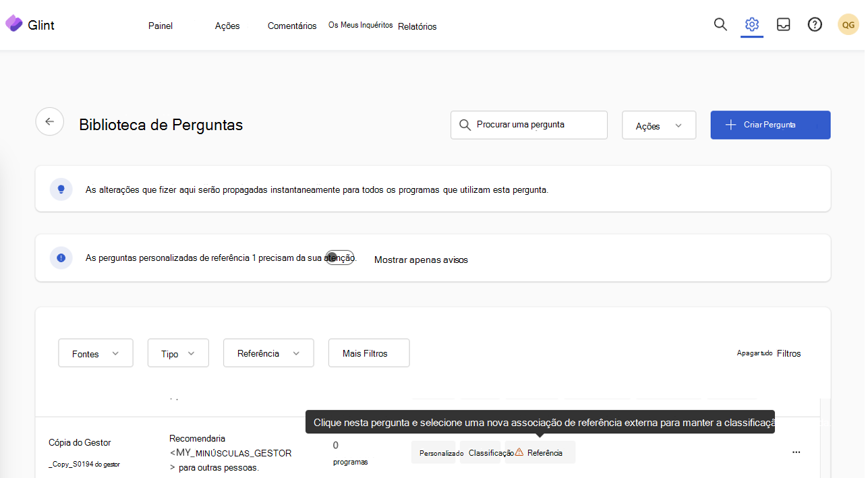Image resolution: width=868 pixels, height=478 pixels.
Task: Open the ellipsis menu for Cópia do Gestor
Action: click(x=796, y=452)
